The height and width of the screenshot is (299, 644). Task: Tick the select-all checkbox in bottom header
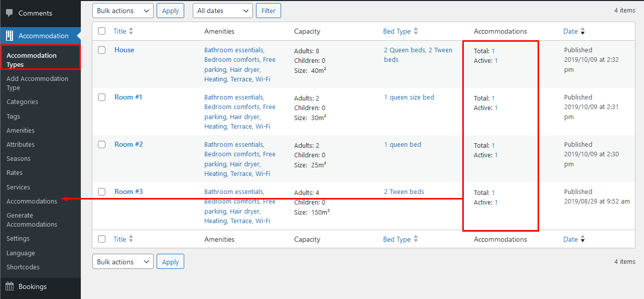(102, 239)
